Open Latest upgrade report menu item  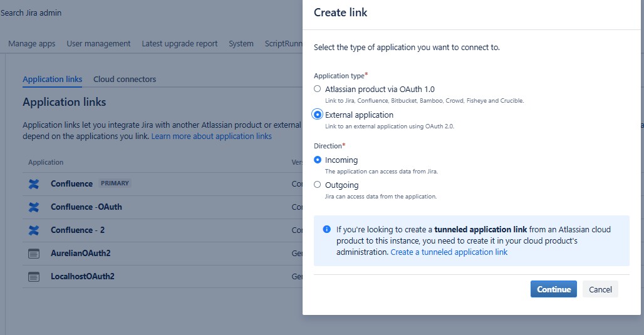[180, 43]
